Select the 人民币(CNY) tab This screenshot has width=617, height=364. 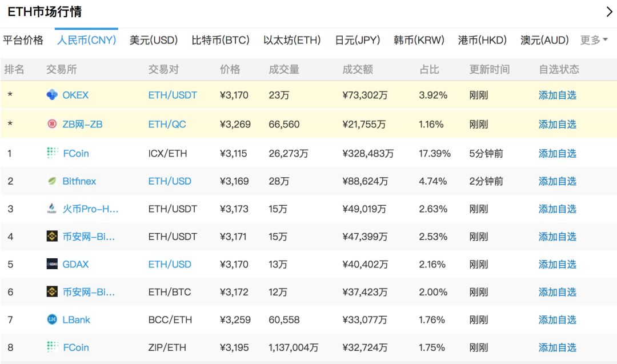pos(87,40)
